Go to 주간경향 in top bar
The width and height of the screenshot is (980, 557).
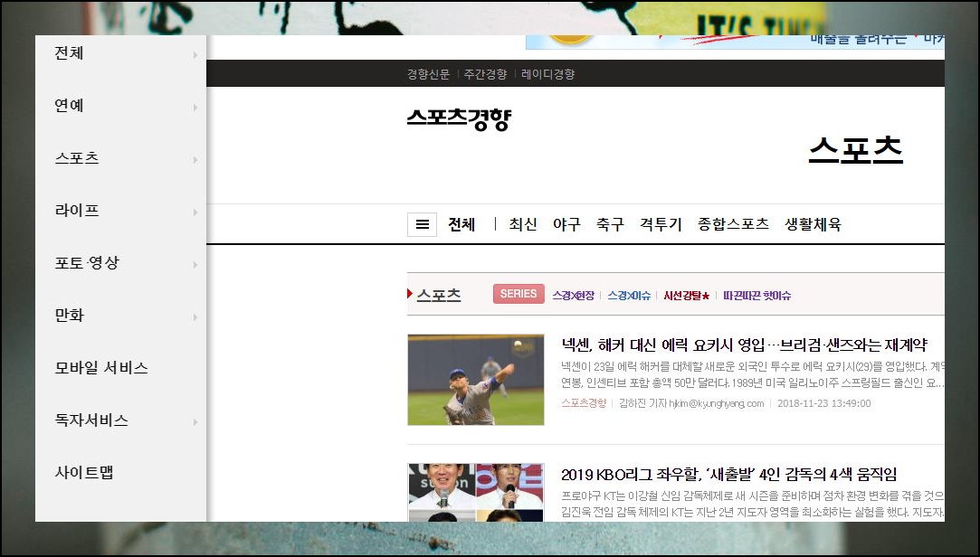(x=485, y=74)
